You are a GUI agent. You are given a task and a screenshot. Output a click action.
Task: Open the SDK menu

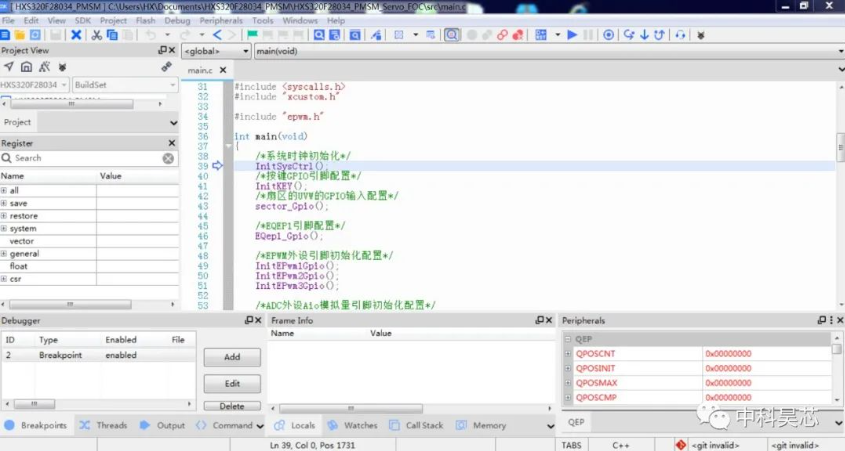(83, 20)
